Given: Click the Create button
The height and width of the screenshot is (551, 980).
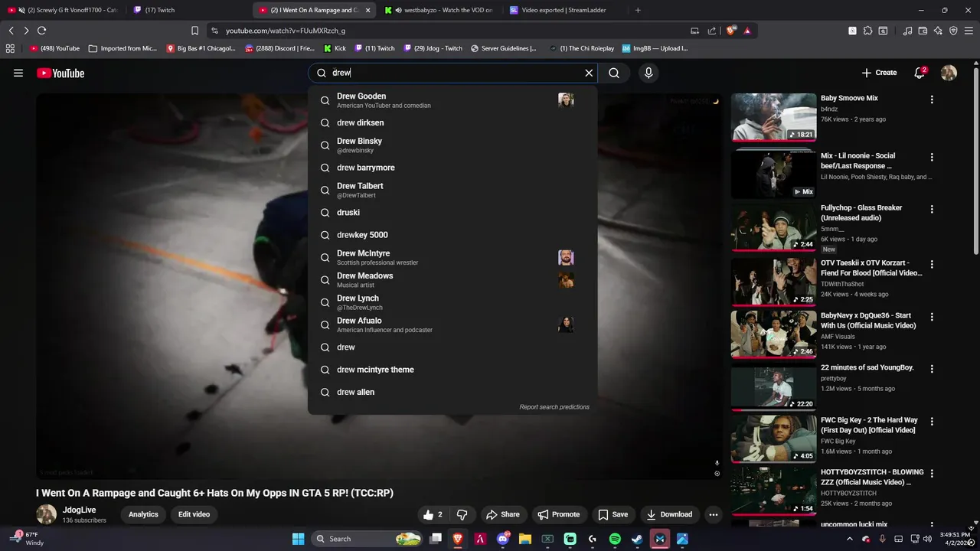Looking at the screenshot, I should (x=879, y=73).
